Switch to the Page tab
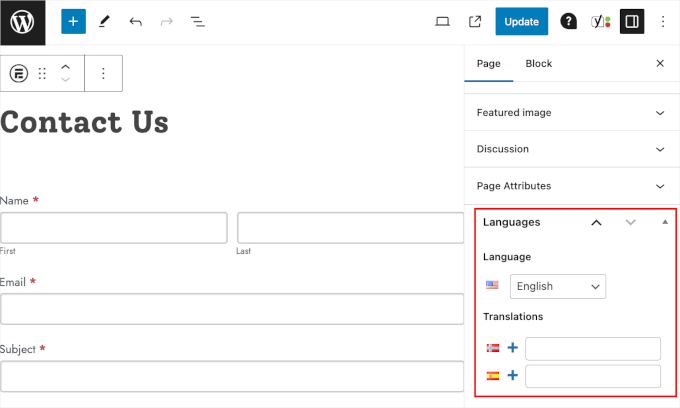 [488, 63]
